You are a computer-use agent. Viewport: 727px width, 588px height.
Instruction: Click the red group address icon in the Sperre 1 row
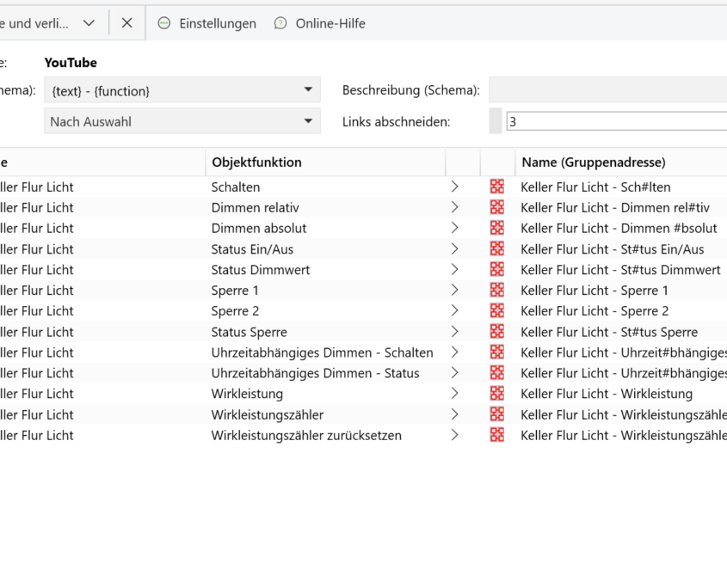497,290
